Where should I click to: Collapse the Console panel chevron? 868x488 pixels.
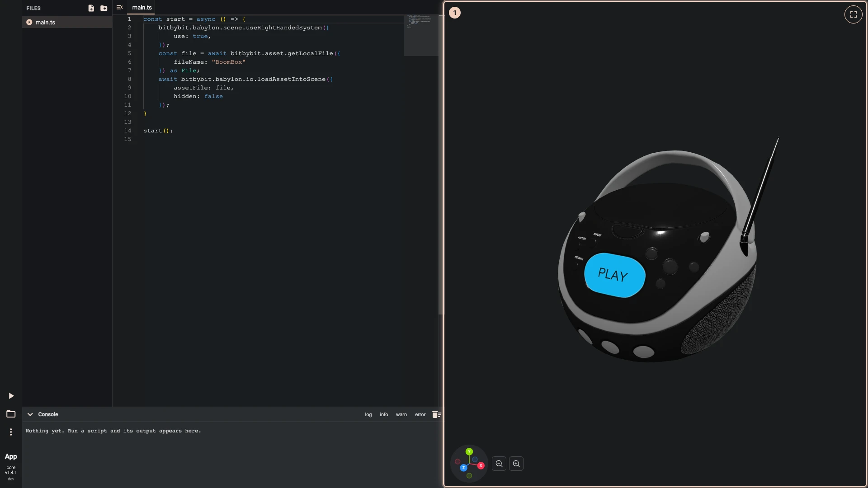30,414
